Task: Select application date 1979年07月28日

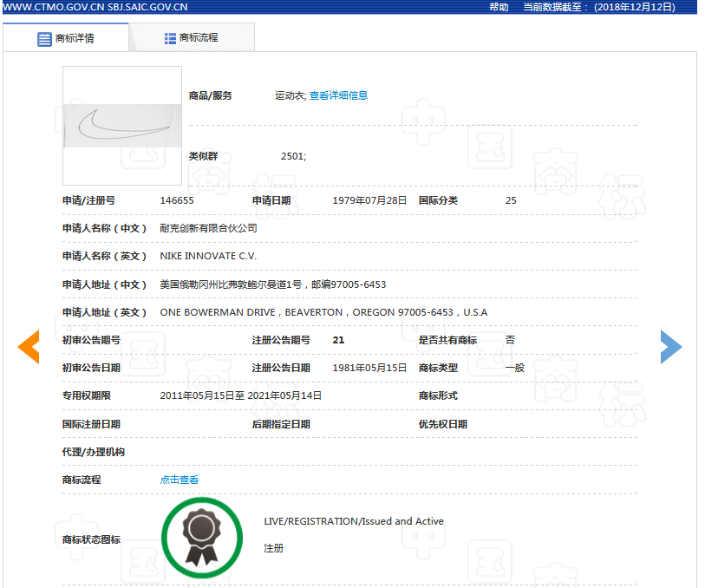Action: click(369, 200)
